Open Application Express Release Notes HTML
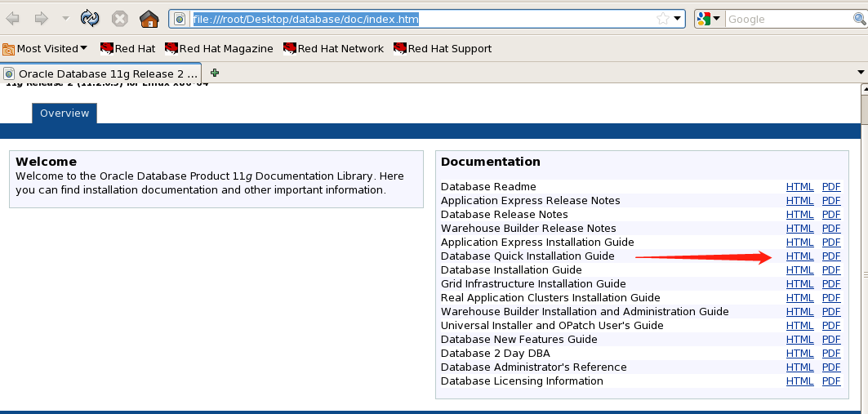The height and width of the screenshot is (414, 868). 800,200
